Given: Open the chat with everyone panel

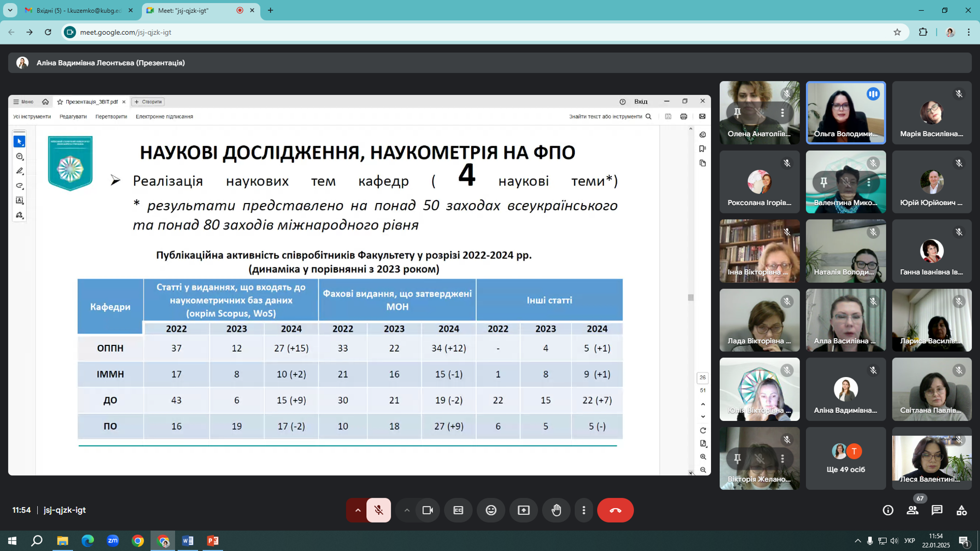Looking at the screenshot, I should (x=936, y=510).
